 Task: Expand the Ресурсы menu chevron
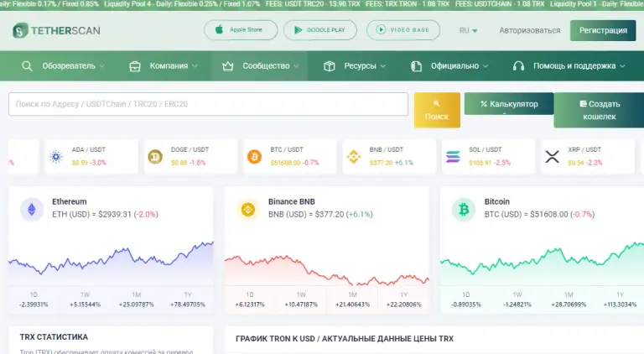[x=383, y=66]
